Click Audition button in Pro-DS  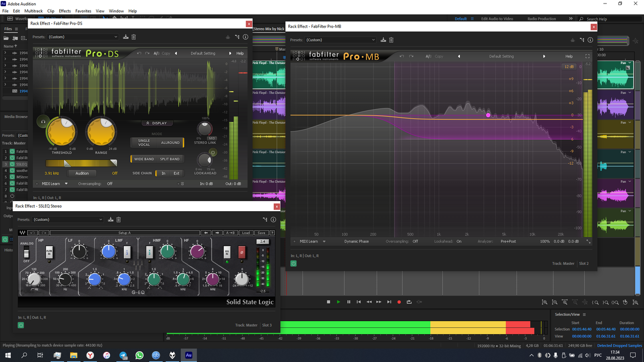tap(82, 173)
